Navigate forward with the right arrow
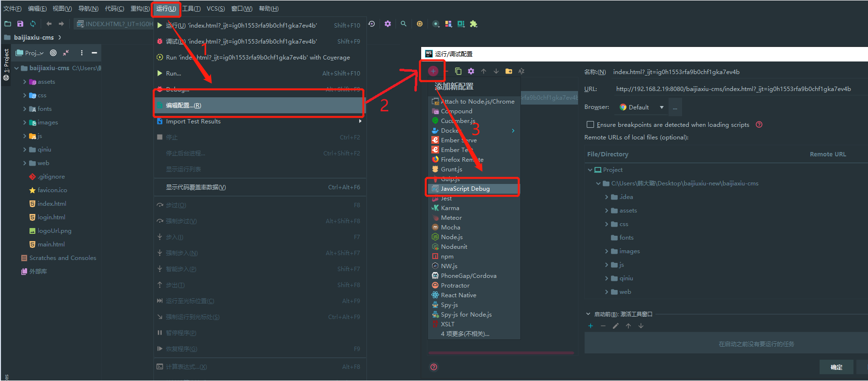The width and height of the screenshot is (868, 381). pyautogui.click(x=61, y=24)
